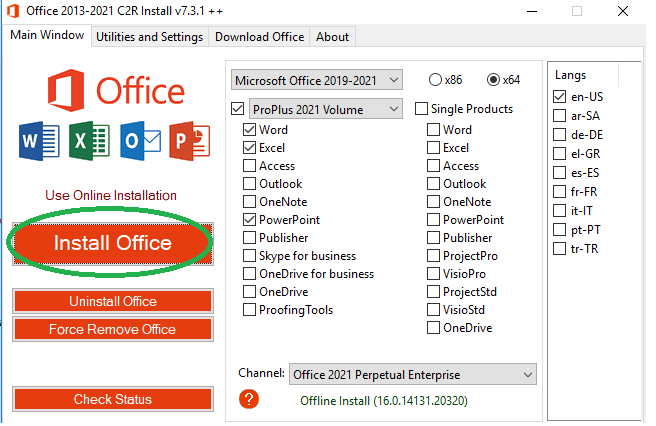This screenshot has height=426, width=656.
Task: Check PowerPoint under Single Products
Action: (433, 220)
